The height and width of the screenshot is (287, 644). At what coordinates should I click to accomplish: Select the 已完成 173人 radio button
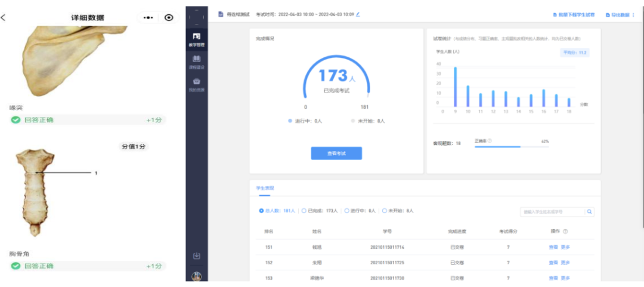tap(304, 211)
